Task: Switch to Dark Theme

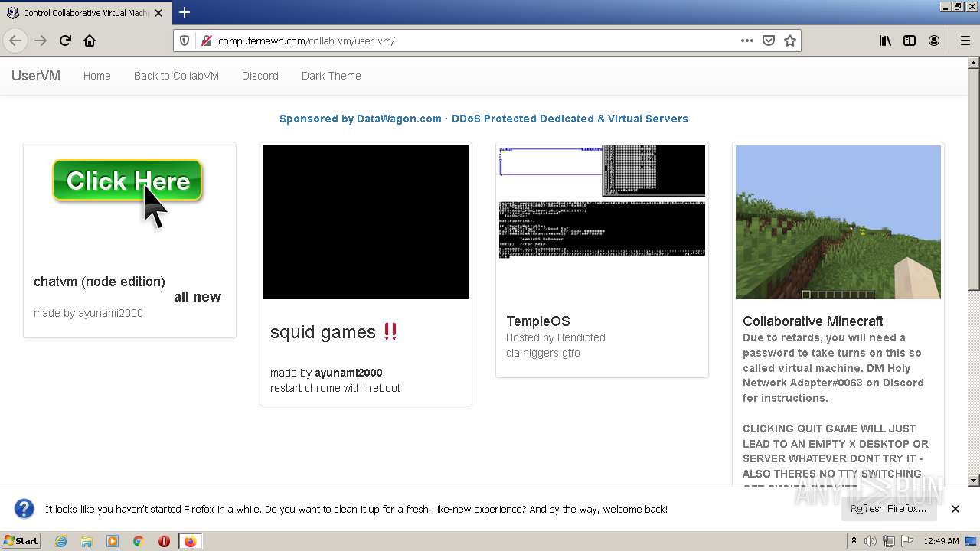Action: point(331,76)
